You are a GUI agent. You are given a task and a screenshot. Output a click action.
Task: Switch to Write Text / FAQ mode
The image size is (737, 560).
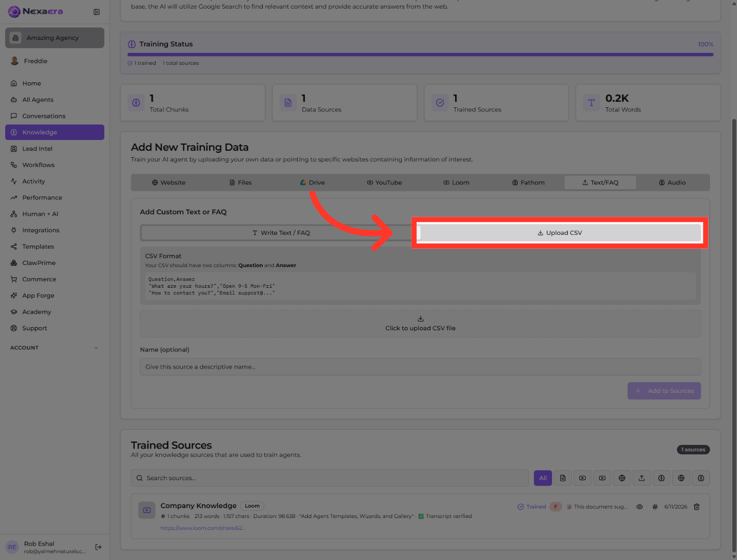(x=281, y=233)
